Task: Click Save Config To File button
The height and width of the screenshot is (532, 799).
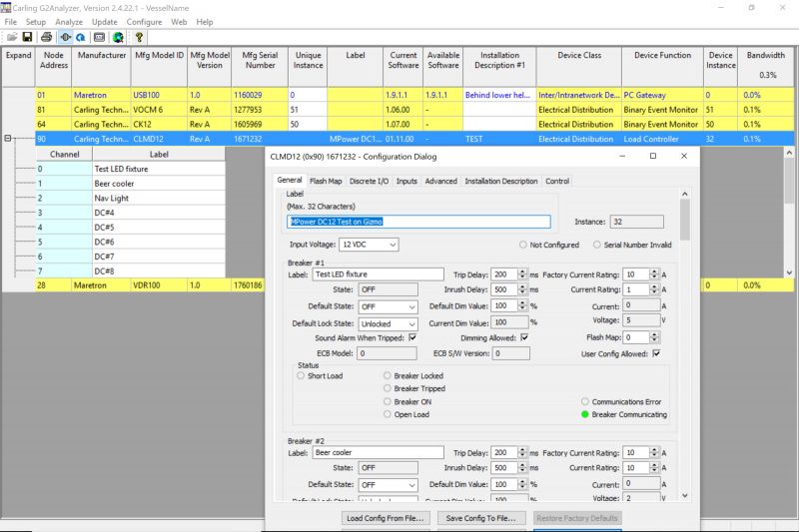Action: 480,518
